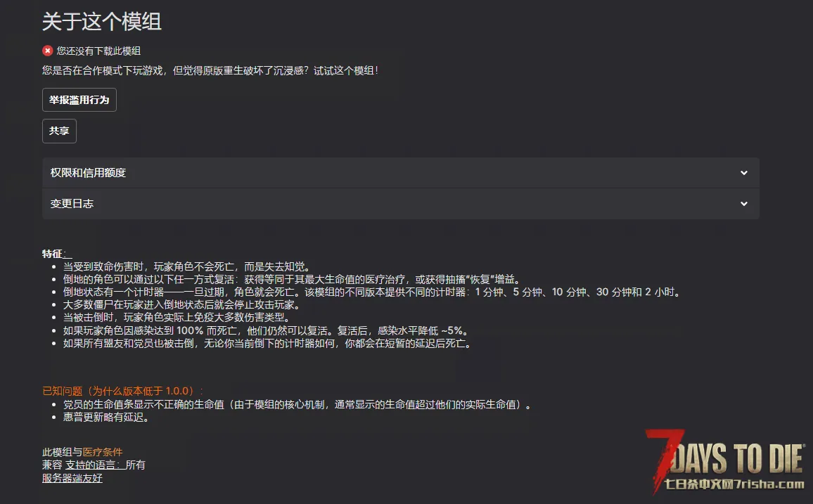Click the red X not-downloaded status icon

[47, 51]
